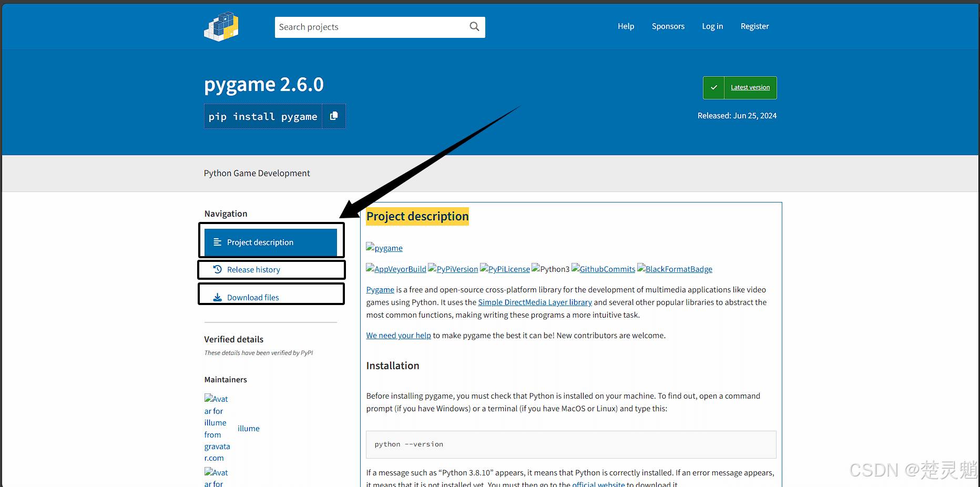Click the PyPiLicense badge
The width and height of the screenshot is (980, 487).
click(505, 269)
